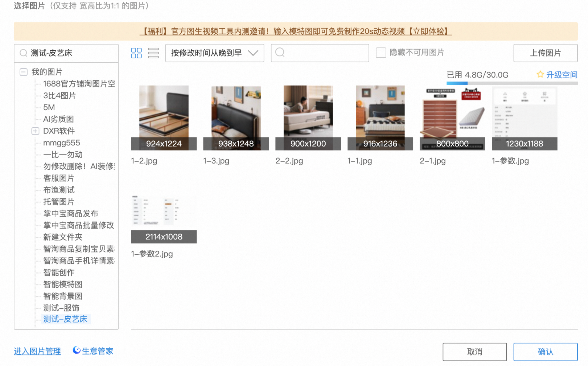Click the image search magnifier icon
Image resolution: width=588 pixels, height=366 pixels.
click(280, 53)
